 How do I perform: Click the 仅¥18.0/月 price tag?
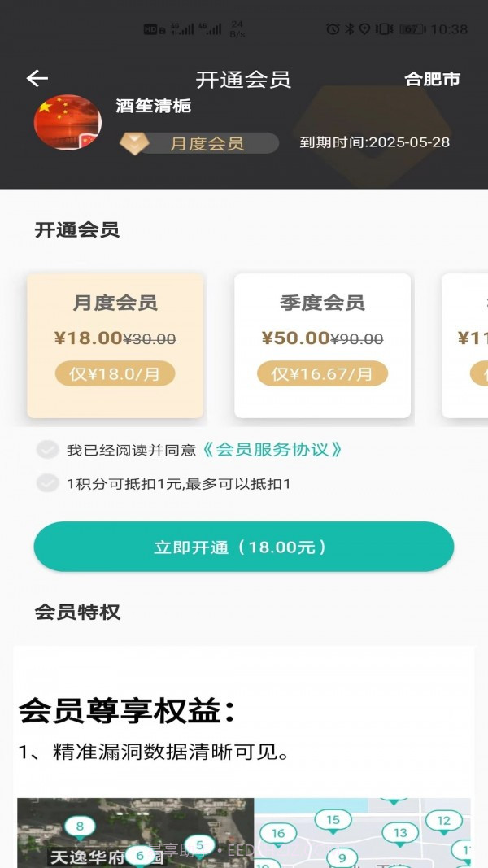click(x=115, y=374)
